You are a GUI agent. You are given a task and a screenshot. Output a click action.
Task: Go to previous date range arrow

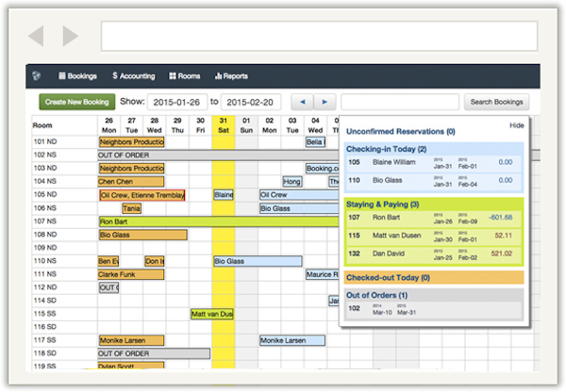302,102
